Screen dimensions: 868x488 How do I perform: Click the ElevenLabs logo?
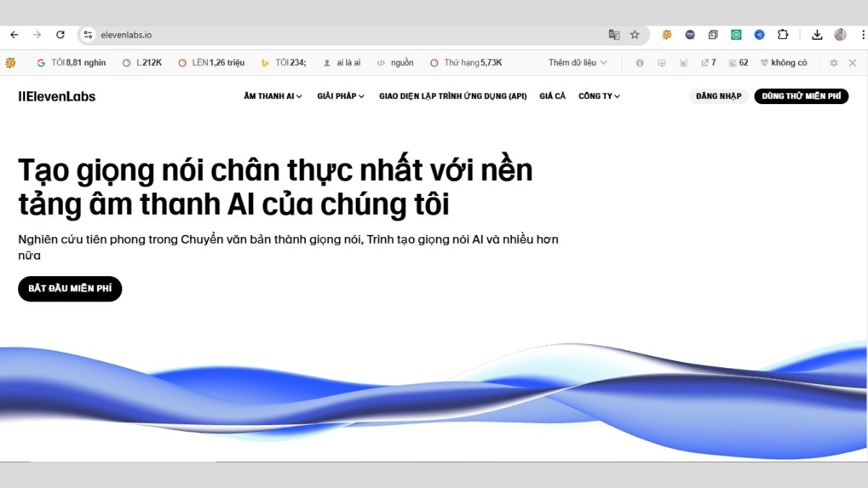pos(56,96)
